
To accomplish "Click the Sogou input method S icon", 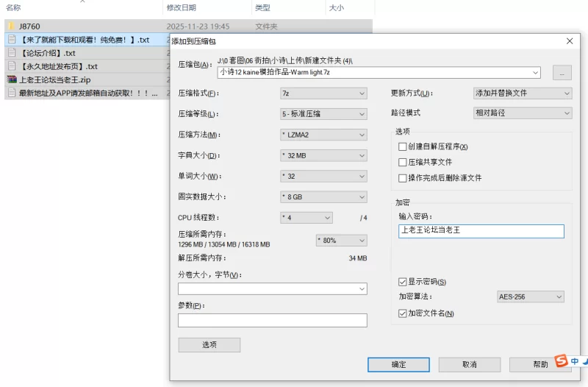I will click(x=561, y=361).
